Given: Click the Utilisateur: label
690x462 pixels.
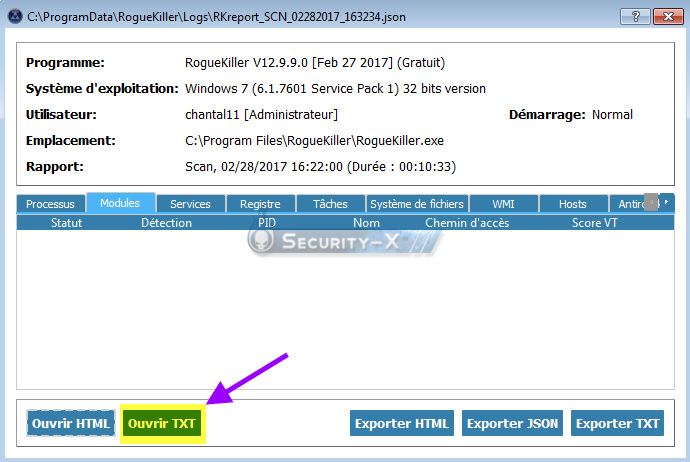Looking at the screenshot, I should pos(61,115).
